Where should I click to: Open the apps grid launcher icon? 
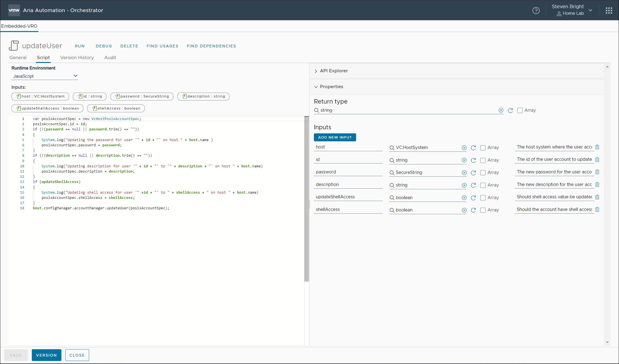tap(609, 10)
